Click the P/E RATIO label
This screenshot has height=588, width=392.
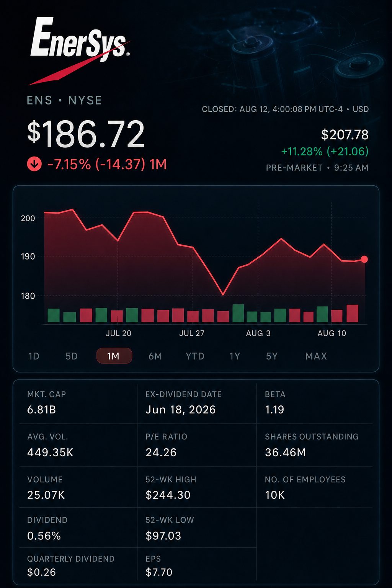(x=166, y=437)
